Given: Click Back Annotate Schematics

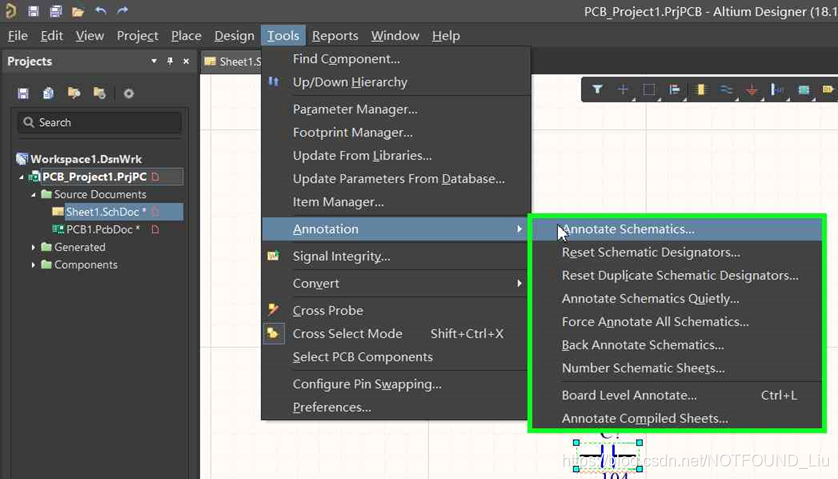Looking at the screenshot, I should coord(677,345).
